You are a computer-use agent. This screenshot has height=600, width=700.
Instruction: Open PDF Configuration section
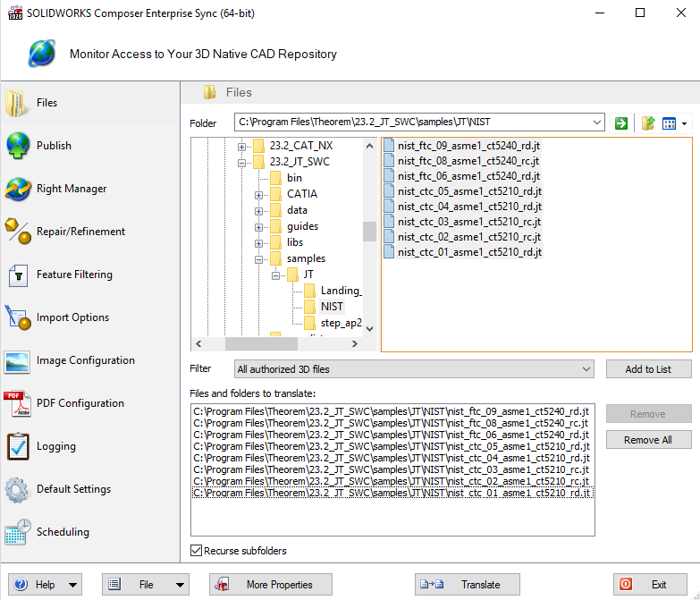click(x=80, y=403)
